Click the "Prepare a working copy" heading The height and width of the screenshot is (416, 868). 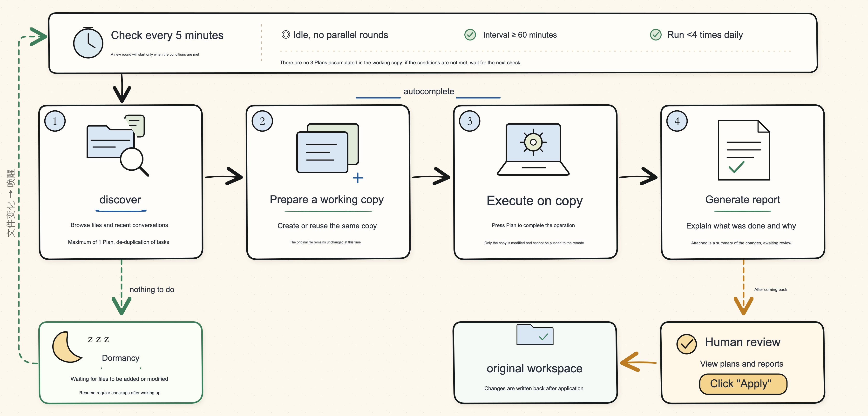pyautogui.click(x=326, y=200)
